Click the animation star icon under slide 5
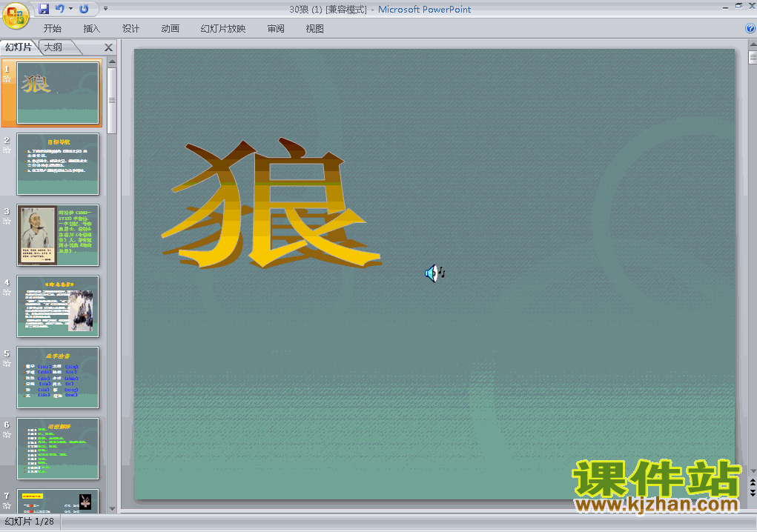Image resolution: width=757 pixels, height=532 pixels. click(x=7, y=364)
